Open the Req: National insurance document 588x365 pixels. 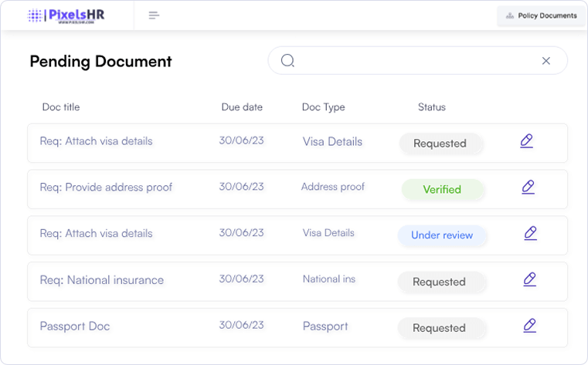point(101,280)
